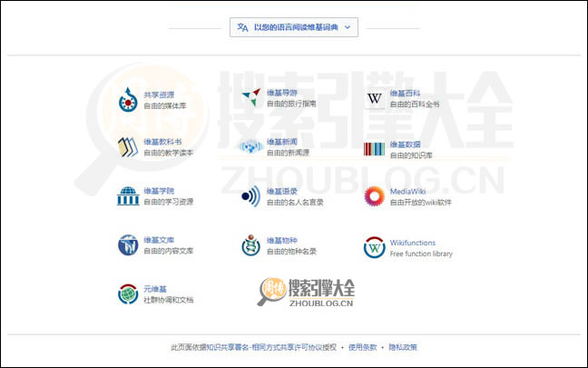Image resolution: width=588 pixels, height=368 pixels.
Task: Click the 自由的学习资源 description text
Action: coord(169,202)
